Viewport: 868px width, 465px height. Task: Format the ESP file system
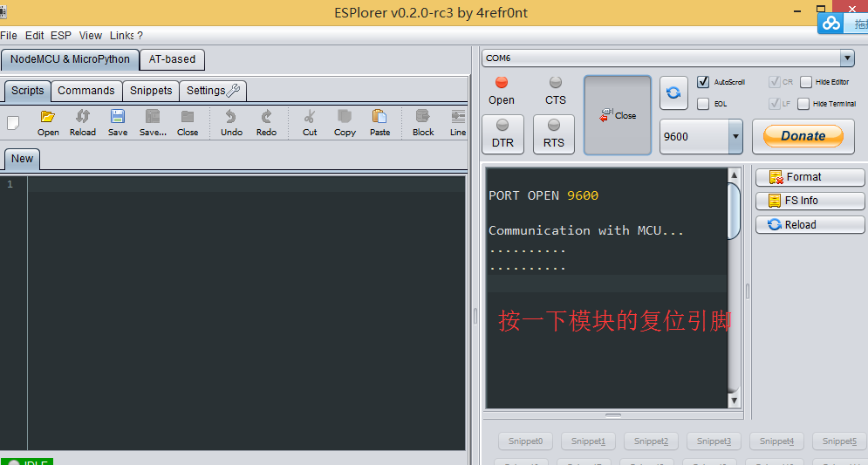coord(810,177)
